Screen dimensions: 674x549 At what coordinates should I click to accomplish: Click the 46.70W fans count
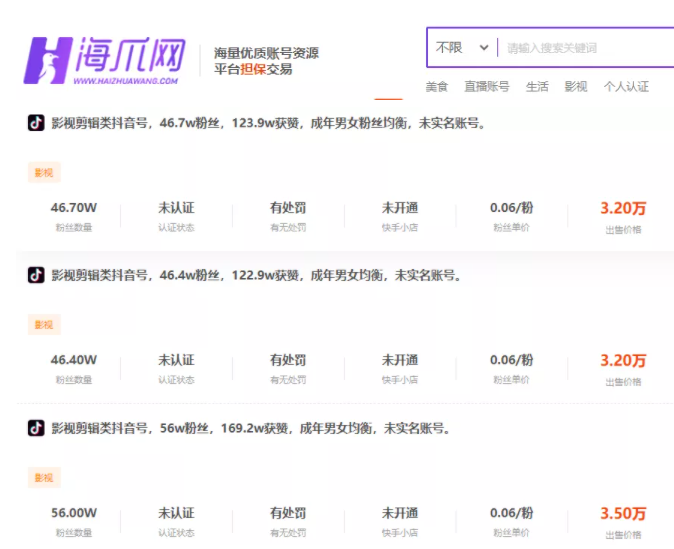pos(74,208)
